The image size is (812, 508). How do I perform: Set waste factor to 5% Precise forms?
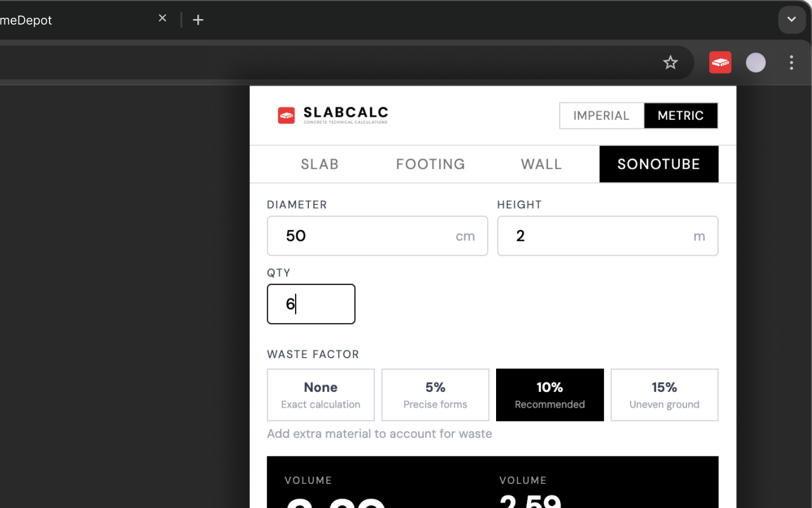[x=435, y=395]
